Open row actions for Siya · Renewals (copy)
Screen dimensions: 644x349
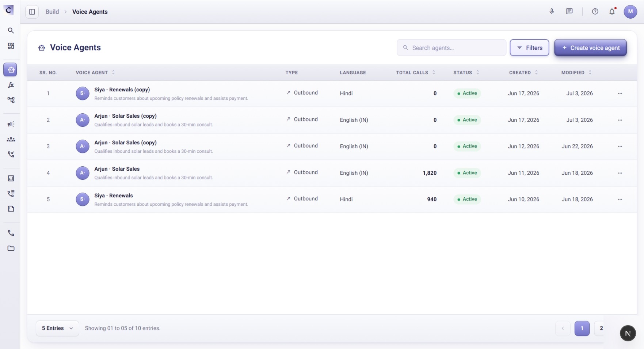620,94
